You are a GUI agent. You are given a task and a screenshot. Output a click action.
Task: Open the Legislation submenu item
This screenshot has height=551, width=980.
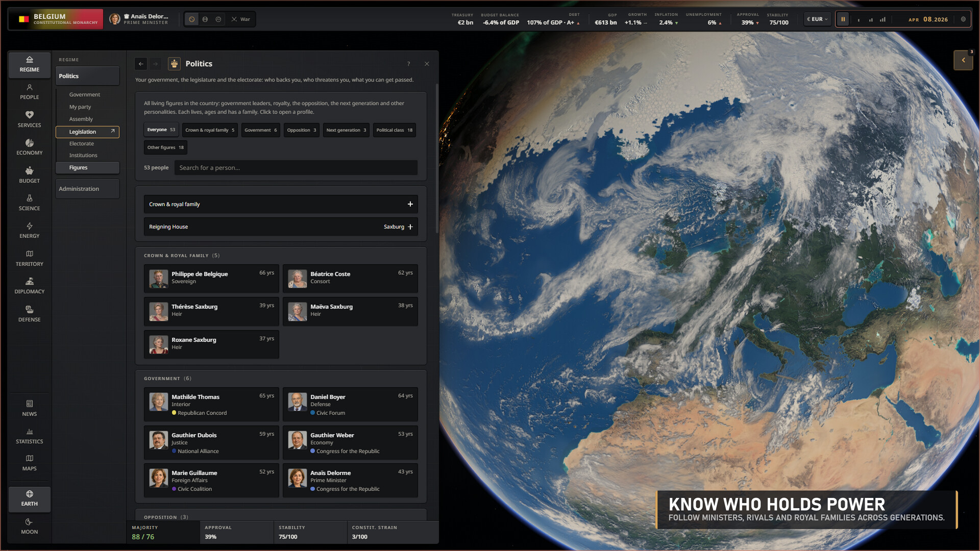click(x=87, y=132)
